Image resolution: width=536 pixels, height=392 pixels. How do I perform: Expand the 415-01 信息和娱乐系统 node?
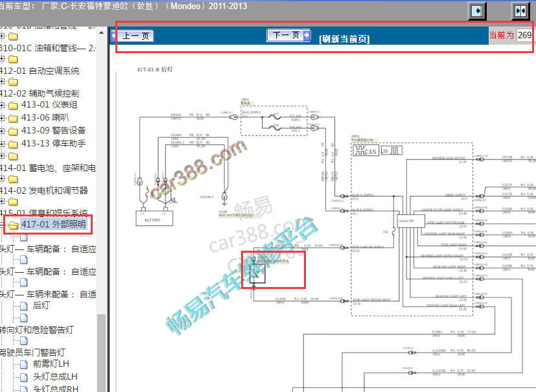(2, 202)
